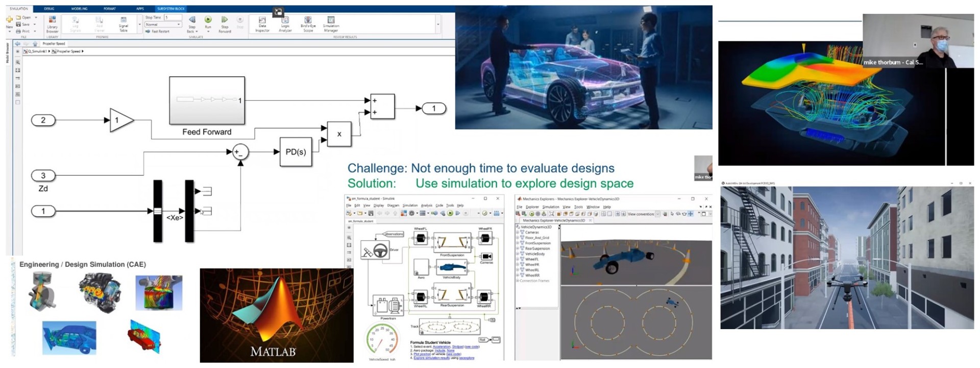Open the Simulation menu in sm_formula_student window
980x368 pixels.
[410, 205]
